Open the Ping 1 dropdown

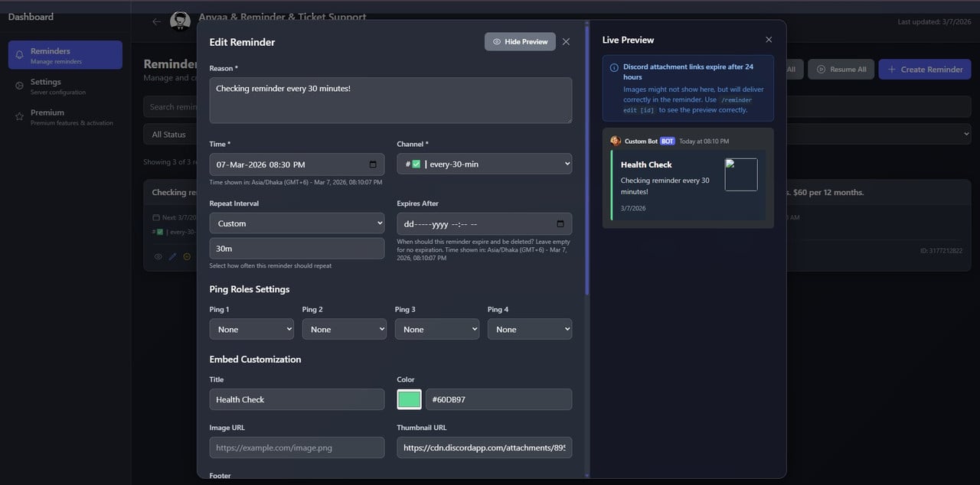pyautogui.click(x=251, y=328)
